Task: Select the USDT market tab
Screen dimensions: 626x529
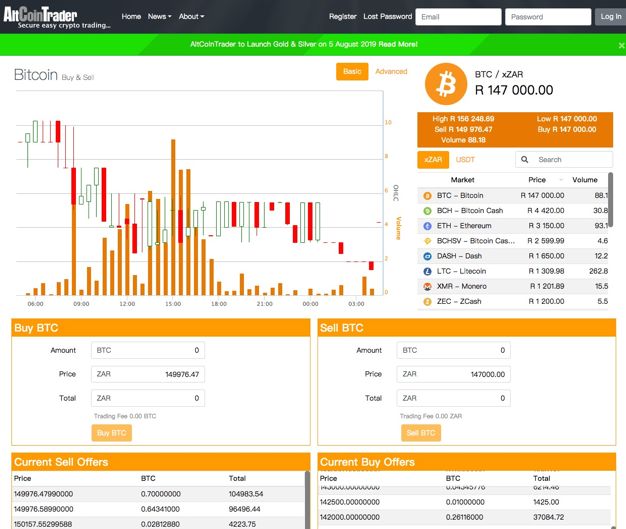Action: (x=465, y=160)
